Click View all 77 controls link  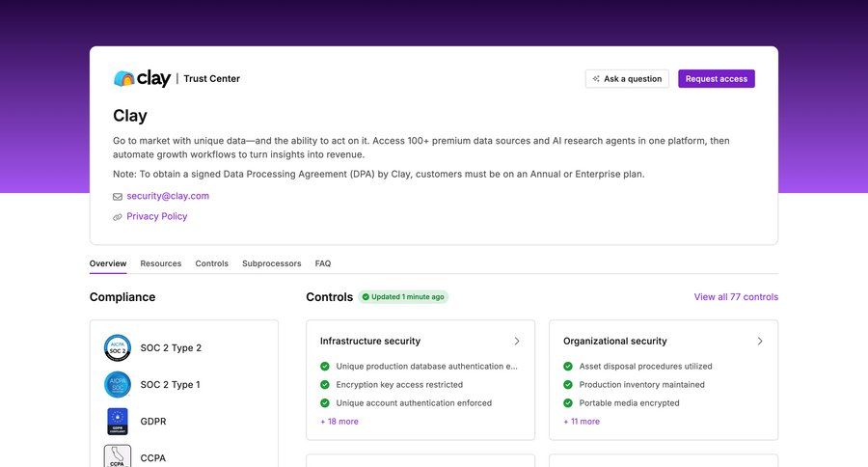coord(736,297)
